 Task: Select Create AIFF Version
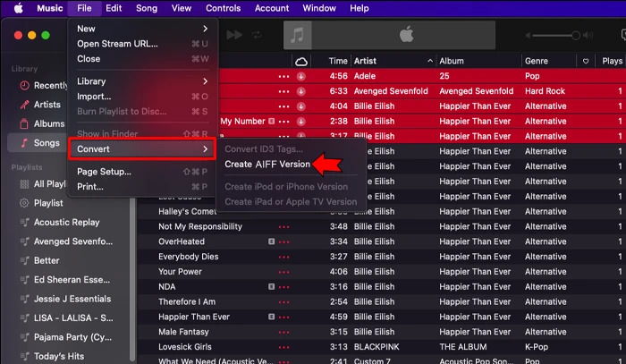click(x=266, y=165)
